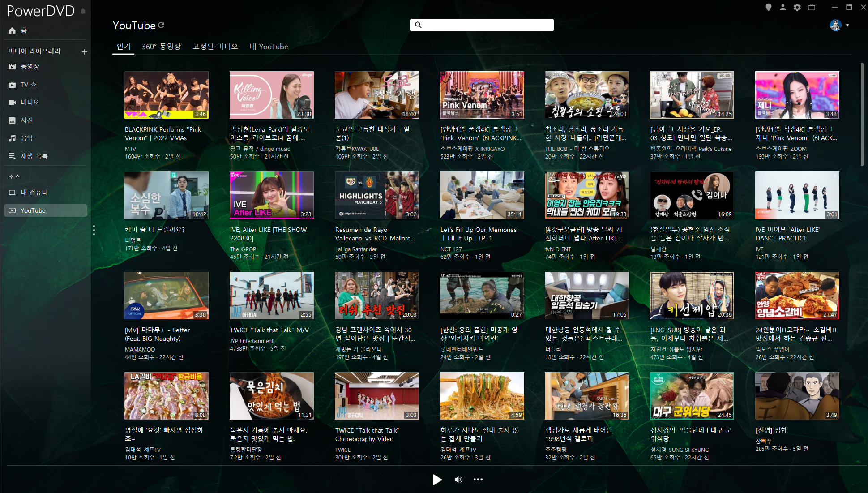The width and height of the screenshot is (868, 493).
Task: Click title "TWICE Talk that Talk Choreography Video"
Action: [x=367, y=435]
